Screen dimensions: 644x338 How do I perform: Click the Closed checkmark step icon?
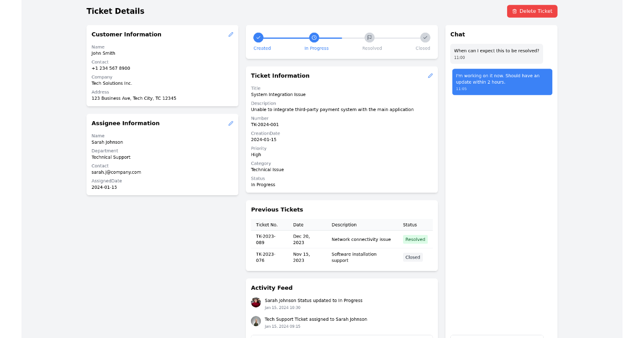tap(425, 38)
